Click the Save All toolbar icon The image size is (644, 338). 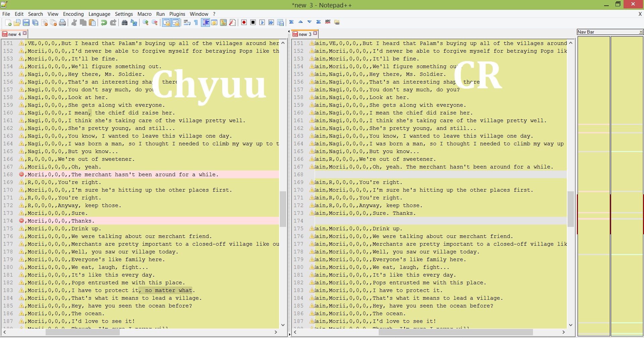pos(35,22)
